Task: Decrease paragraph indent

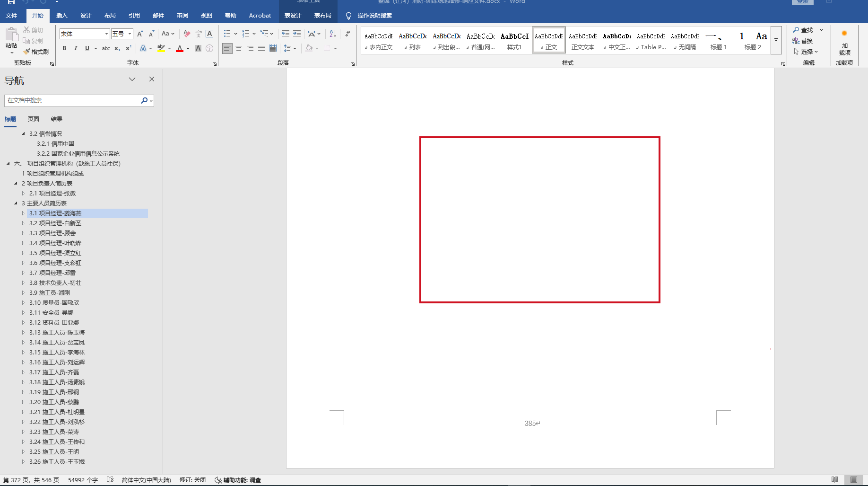Action: click(286, 34)
